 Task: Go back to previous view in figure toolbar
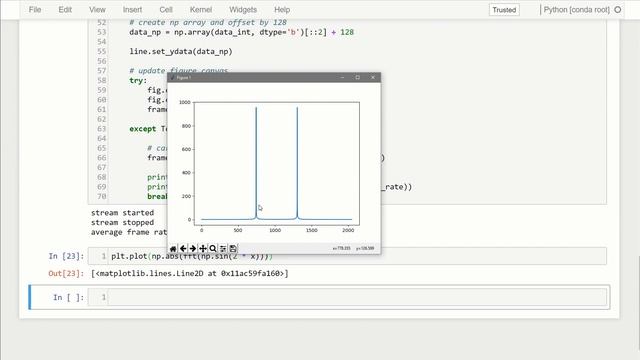(x=183, y=249)
